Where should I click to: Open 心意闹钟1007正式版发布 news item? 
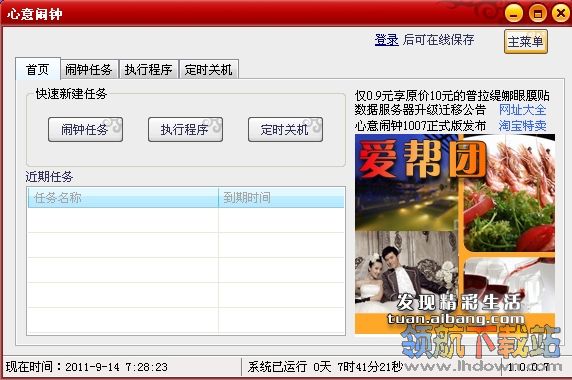point(420,126)
